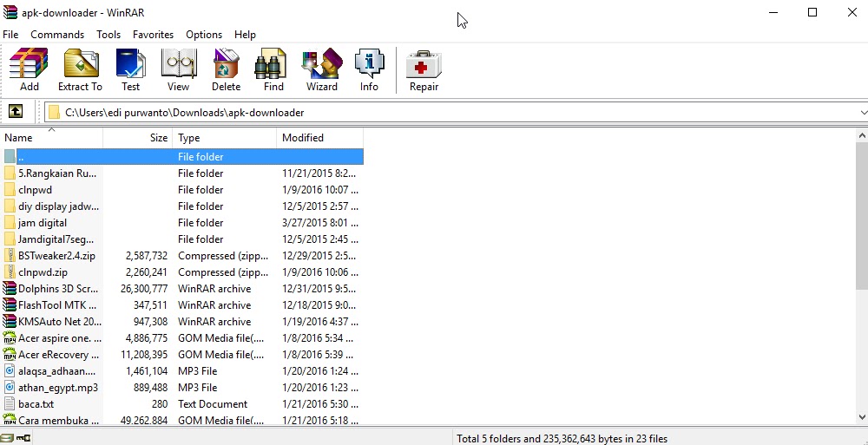Screen dimensions: 868x445
Task: Click the WinRAR icon in title bar
Action: point(10,12)
